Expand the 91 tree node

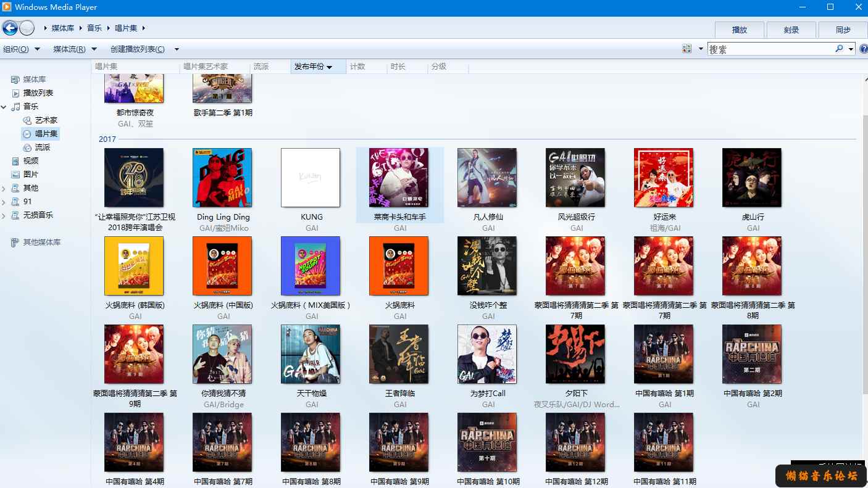(4, 202)
